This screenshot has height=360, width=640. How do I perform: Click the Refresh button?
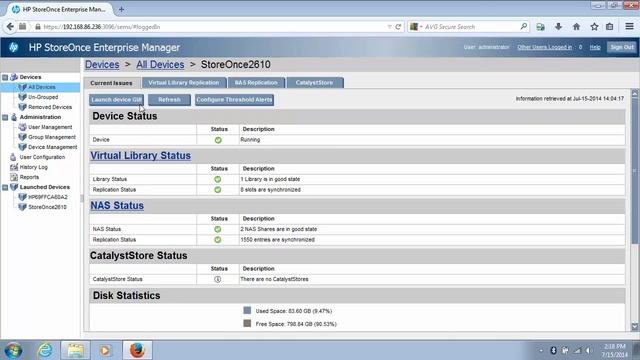(x=169, y=100)
